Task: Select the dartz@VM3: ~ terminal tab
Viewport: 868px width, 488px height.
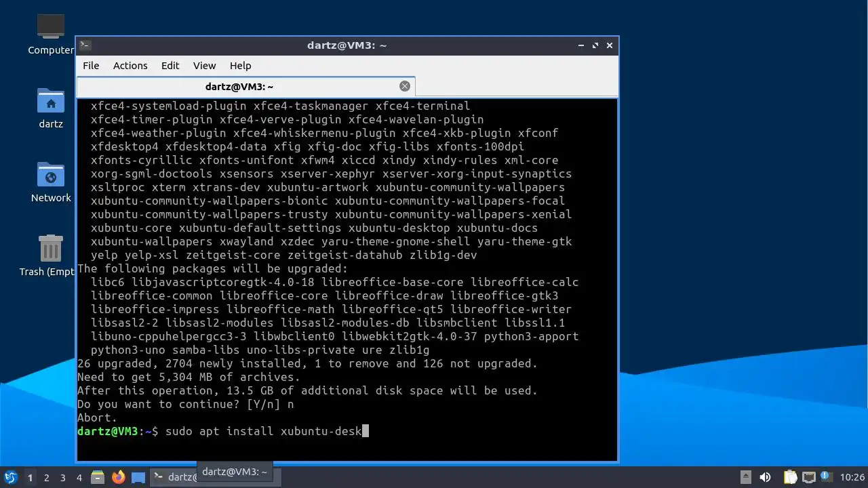Action: [x=239, y=87]
